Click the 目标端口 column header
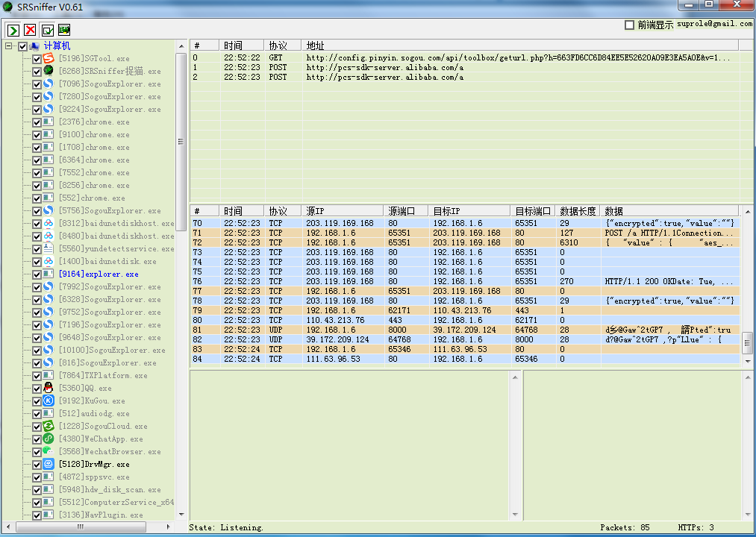The height and width of the screenshot is (537, 756). pyautogui.click(x=533, y=211)
